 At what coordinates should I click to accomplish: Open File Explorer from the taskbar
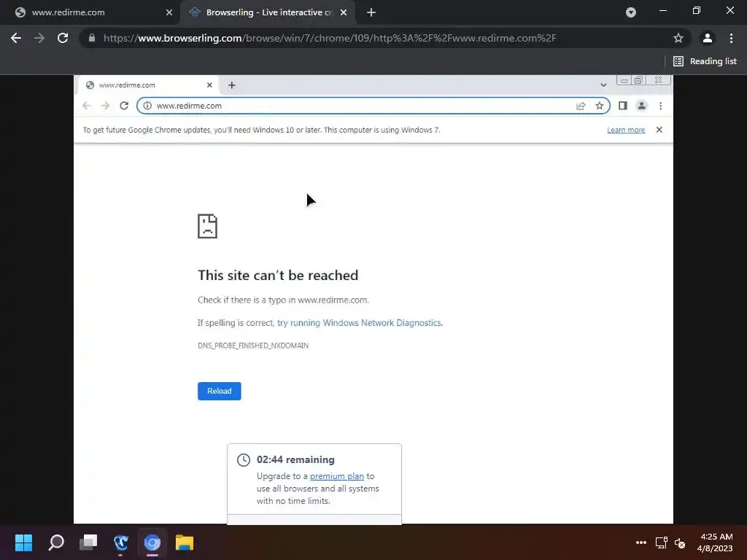[185, 542]
